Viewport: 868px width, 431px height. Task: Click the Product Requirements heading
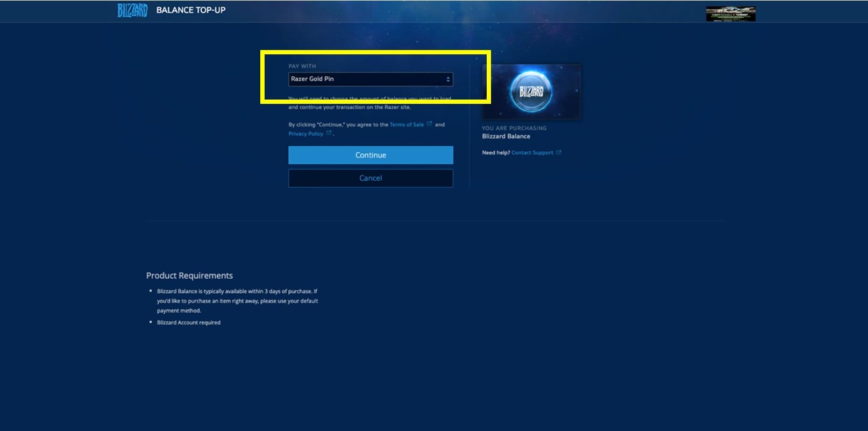pyautogui.click(x=189, y=275)
